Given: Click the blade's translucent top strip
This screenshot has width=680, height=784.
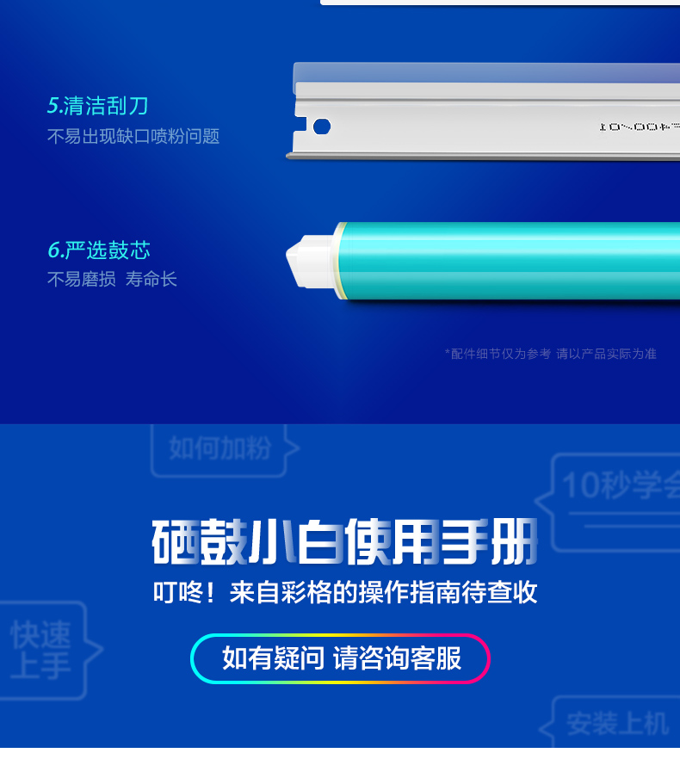Looking at the screenshot, I should [x=486, y=72].
